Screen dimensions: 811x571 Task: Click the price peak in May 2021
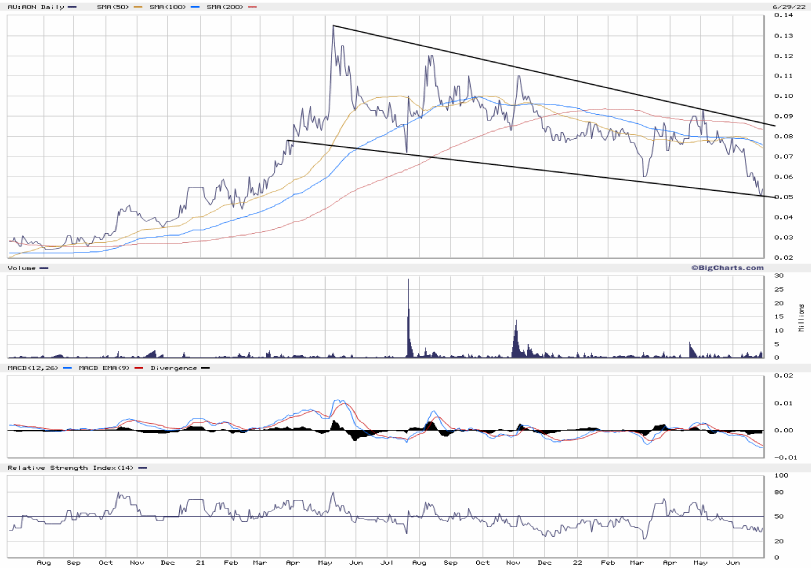coord(333,28)
